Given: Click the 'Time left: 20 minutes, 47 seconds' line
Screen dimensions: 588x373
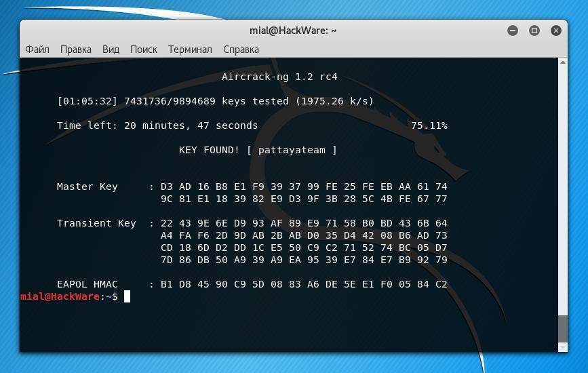Looking at the screenshot, I should (x=157, y=125).
